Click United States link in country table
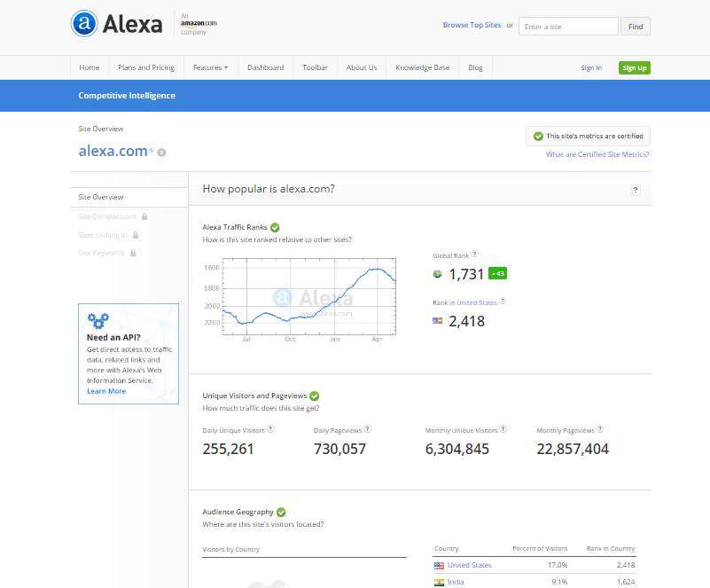 coord(470,565)
